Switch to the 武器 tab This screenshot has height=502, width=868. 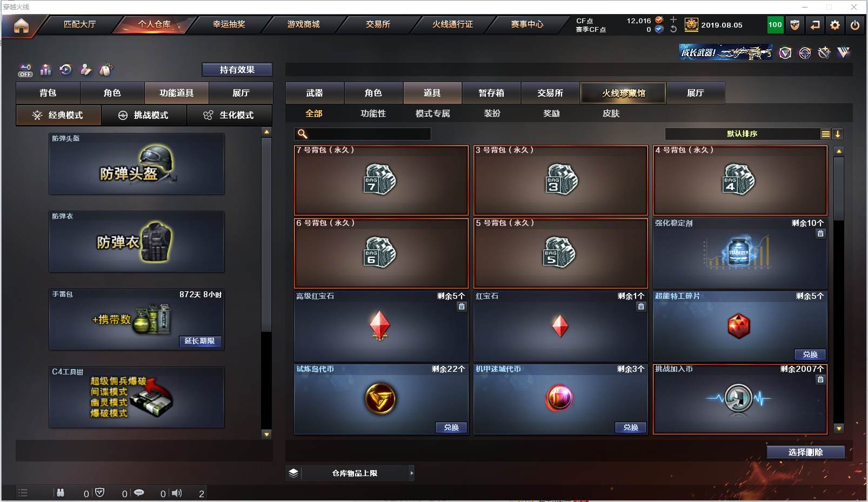[315, 93]
